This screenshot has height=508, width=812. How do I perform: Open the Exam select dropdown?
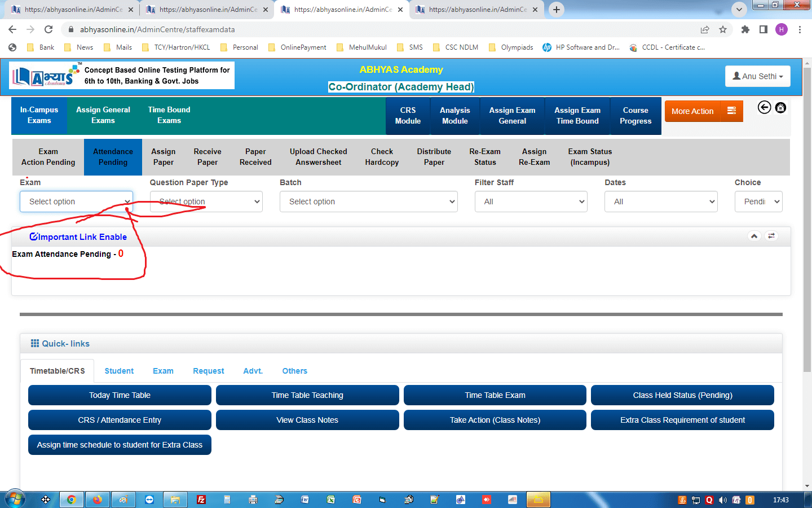76,202
